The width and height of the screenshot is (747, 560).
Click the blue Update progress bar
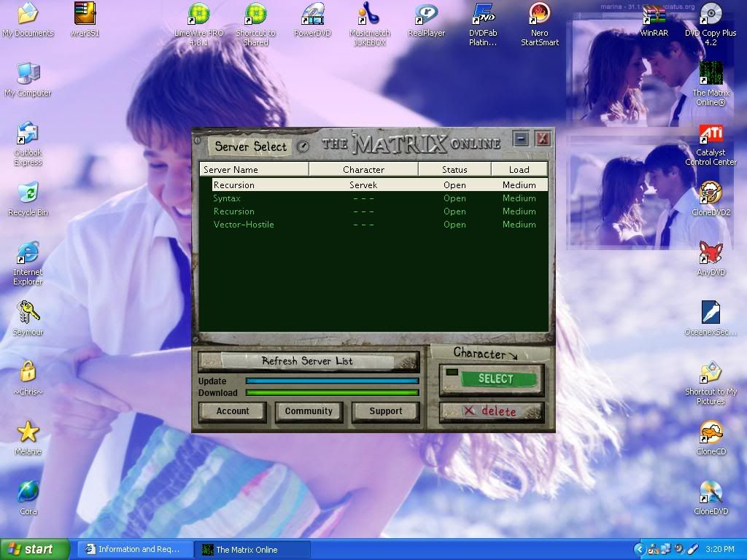(332, 381)
